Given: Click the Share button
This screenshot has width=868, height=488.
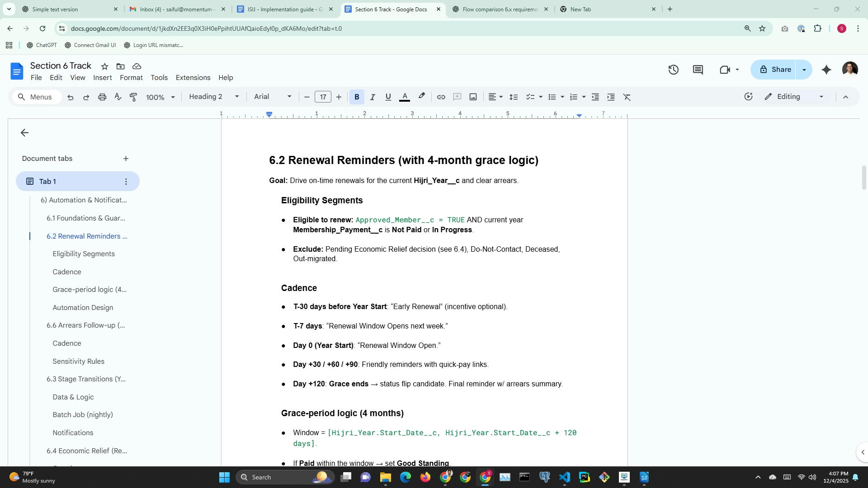Looking at the screenshot, I should (775, 70).
